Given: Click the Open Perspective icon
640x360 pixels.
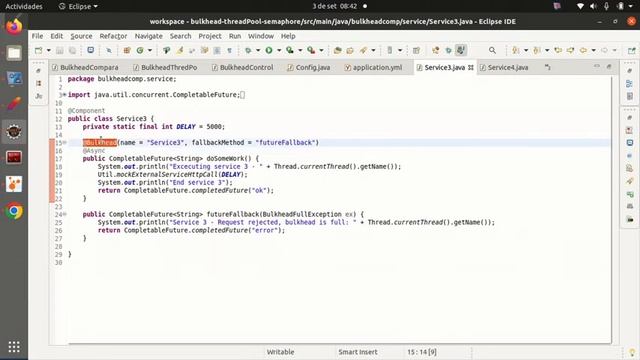Looking at the screenshot, I should [632, 51].
